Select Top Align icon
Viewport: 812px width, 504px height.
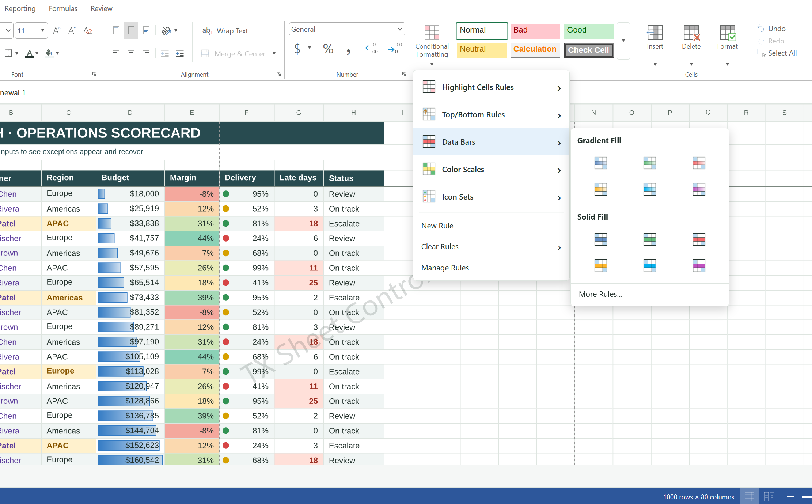[x=116, y=30]
